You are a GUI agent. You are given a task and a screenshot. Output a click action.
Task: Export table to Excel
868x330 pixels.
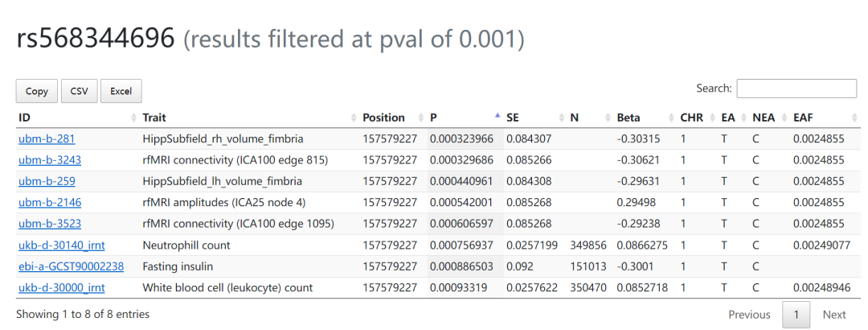pyautogui.click(x=121, y=91)
